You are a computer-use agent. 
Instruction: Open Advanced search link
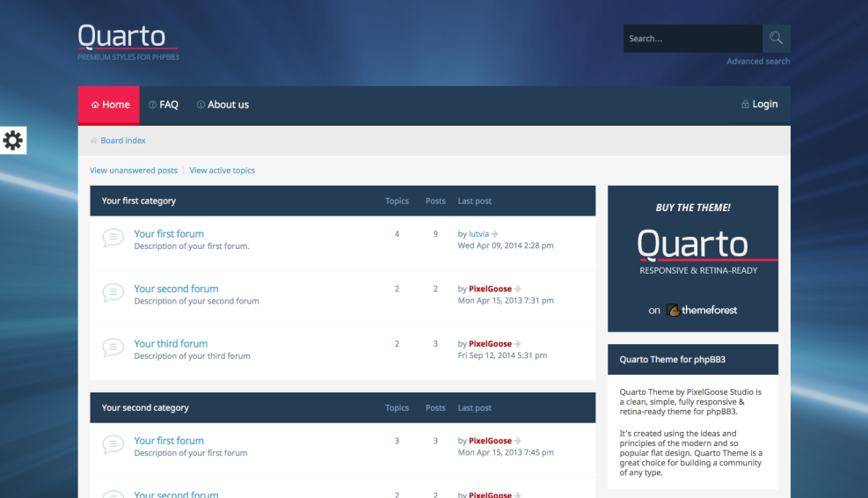tap(758, 62)
